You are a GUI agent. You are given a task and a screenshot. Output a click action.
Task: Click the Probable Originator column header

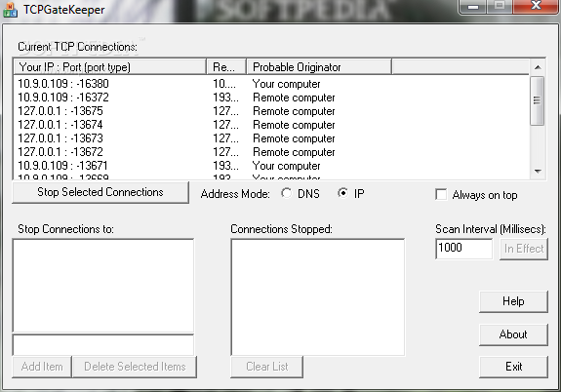[x=319, y=67]
